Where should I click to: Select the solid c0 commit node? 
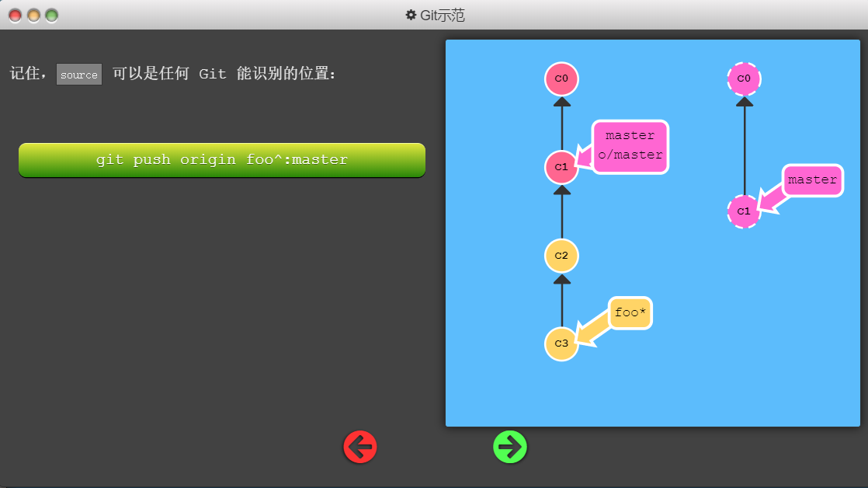click(x=561, y=78)
